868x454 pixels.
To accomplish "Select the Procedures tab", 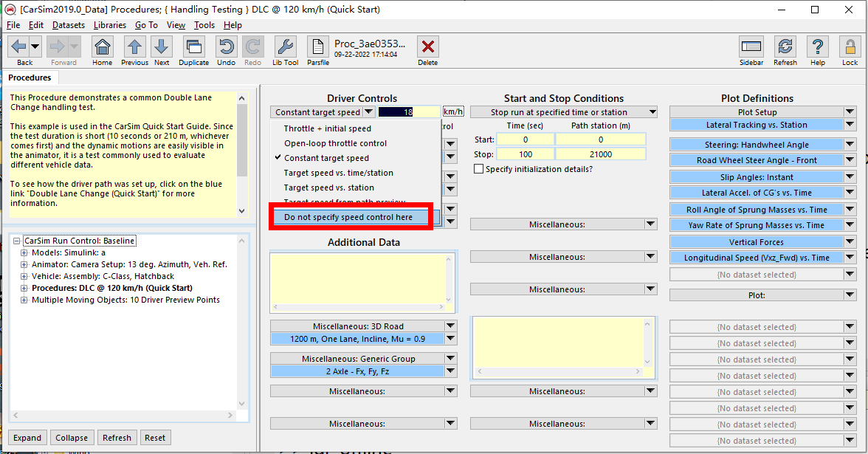I will pos(30,78).
